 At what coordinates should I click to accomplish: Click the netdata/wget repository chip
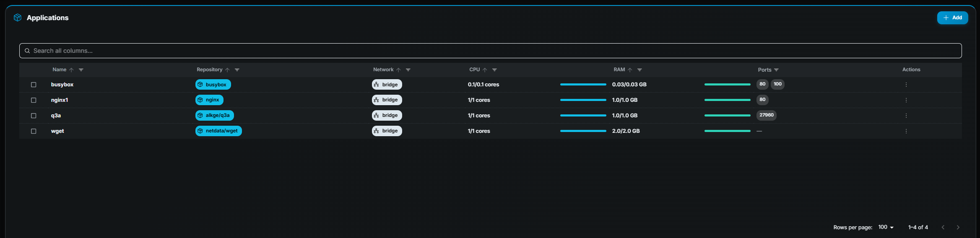click(x=218, y=131)
